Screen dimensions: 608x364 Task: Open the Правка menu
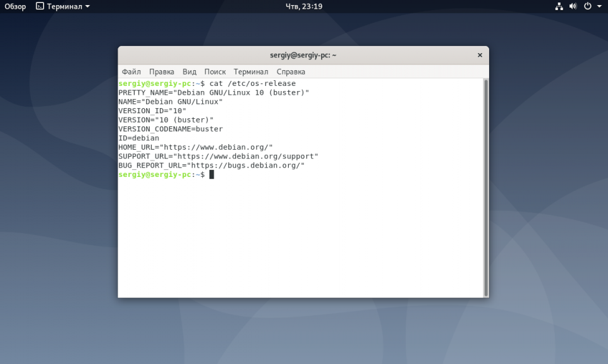coord(162,72)
